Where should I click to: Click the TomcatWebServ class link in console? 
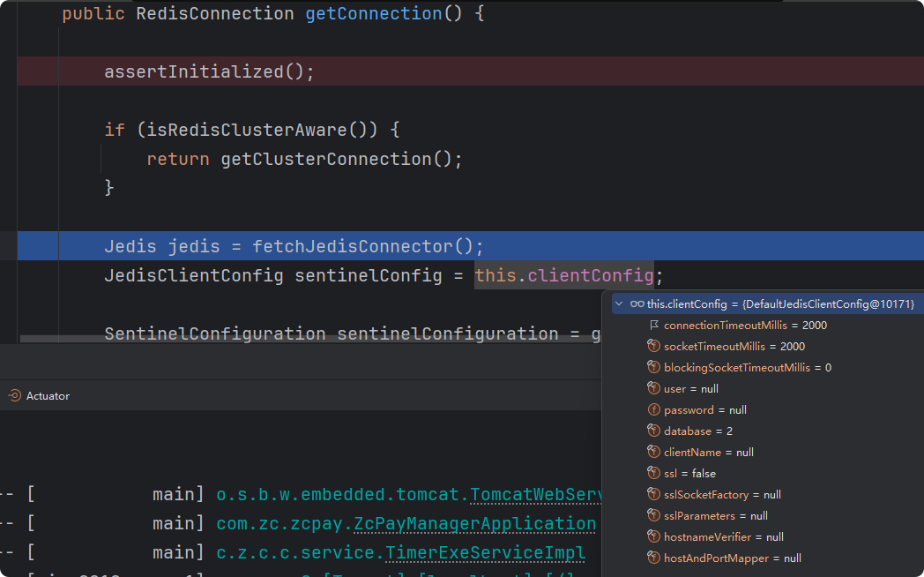coord(535,494)
